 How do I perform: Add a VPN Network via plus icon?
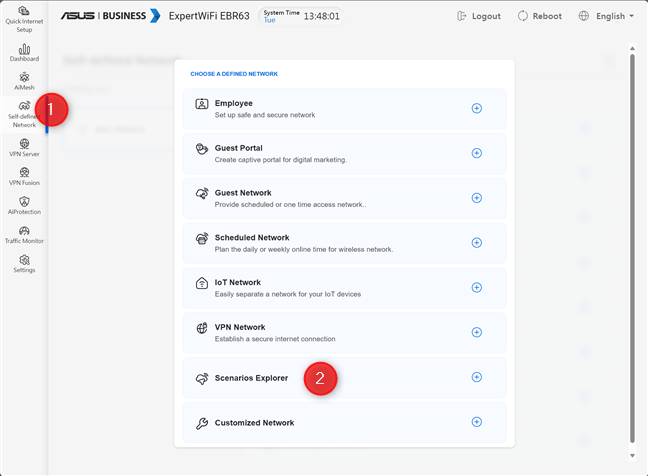click(x=476, y=333)
